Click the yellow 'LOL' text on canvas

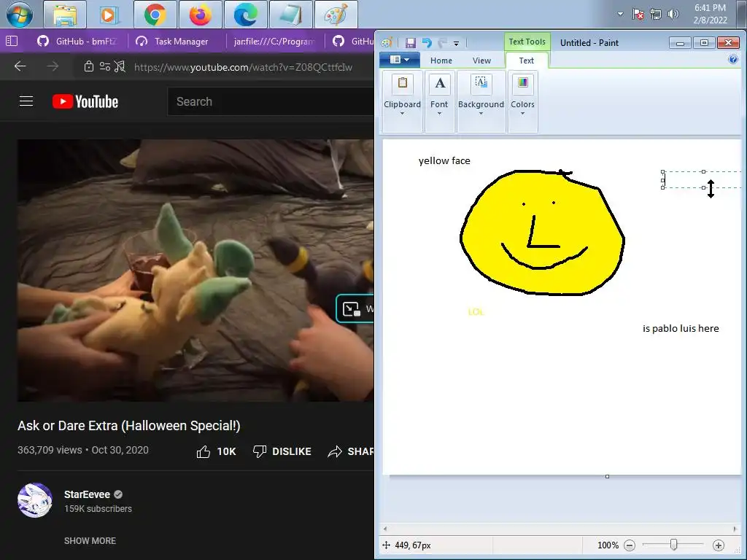pos(476,312)
